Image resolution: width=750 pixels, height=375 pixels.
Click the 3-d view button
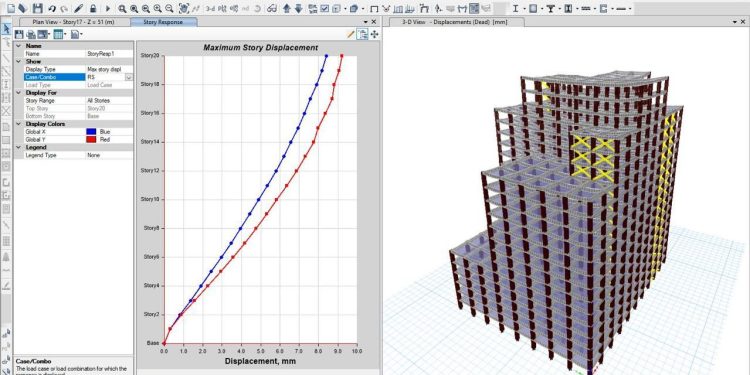pos(210,9)
